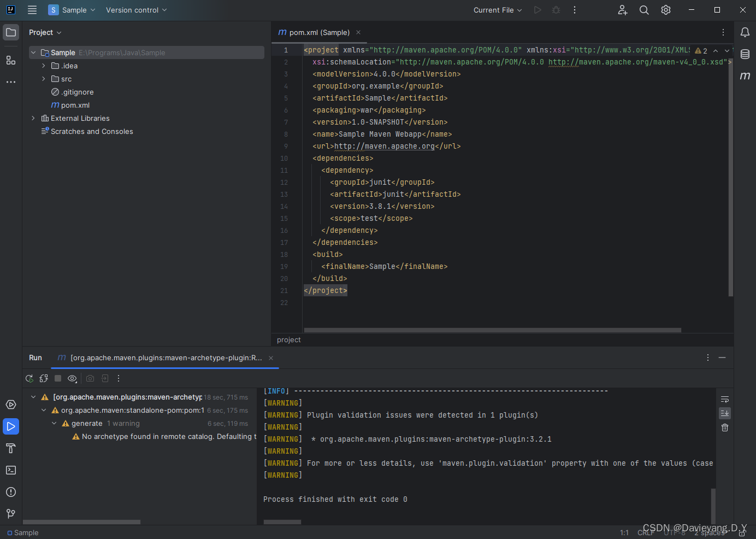Open the Notifications bell
The image size is (756, 539).
(745, 32)
